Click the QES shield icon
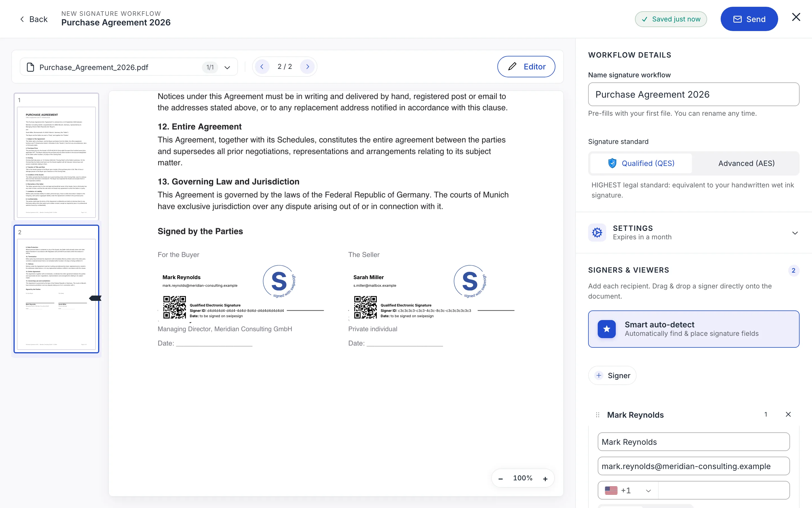812x508 pixels. [612, 163]
